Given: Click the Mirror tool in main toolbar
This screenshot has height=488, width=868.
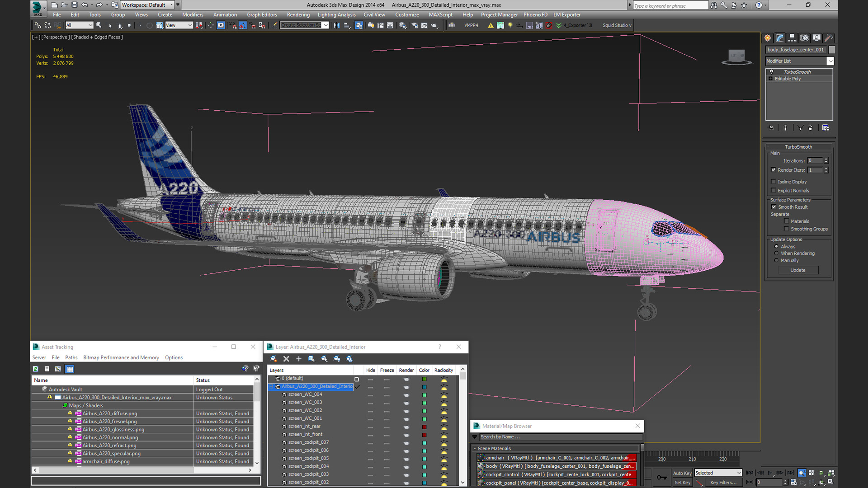Looking at the screenshot, I should tap(336, 25).
